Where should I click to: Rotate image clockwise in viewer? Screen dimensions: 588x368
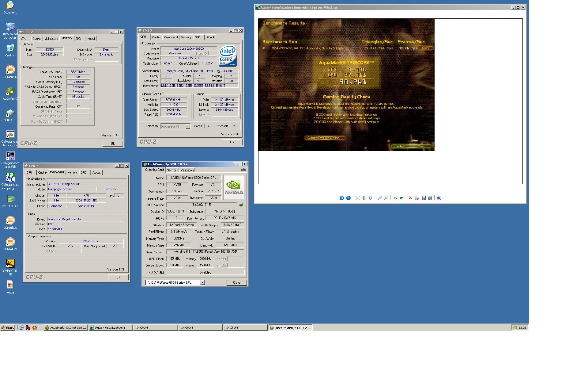click(x=395, y=198)
